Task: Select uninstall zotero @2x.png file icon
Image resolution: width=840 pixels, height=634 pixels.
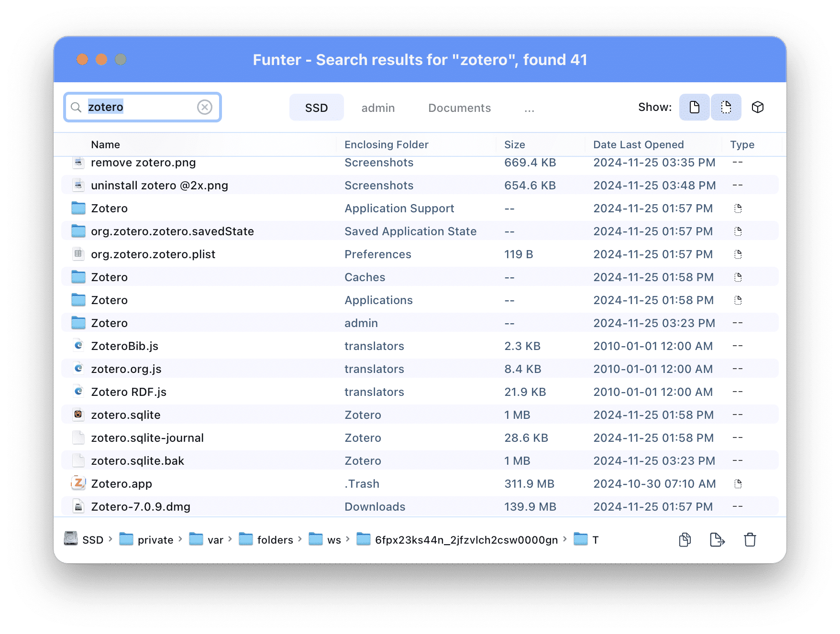Action: (x=78, y=186)
